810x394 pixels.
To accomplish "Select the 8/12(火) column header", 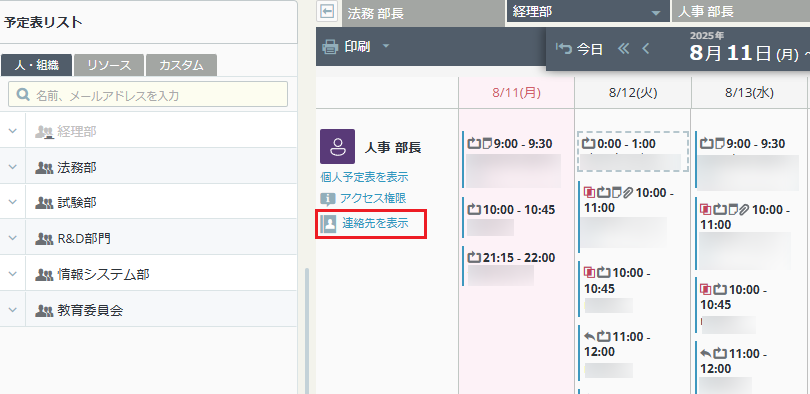I will [x=633, y=93].
